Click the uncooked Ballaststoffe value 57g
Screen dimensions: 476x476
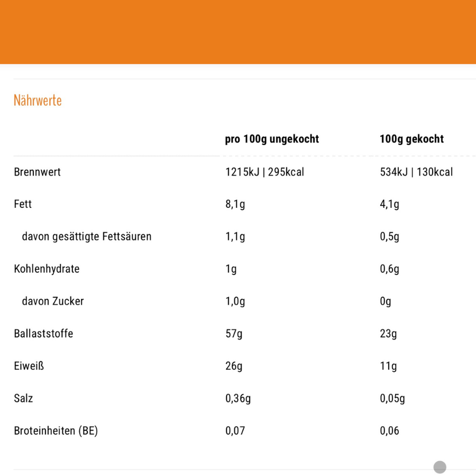234,334
